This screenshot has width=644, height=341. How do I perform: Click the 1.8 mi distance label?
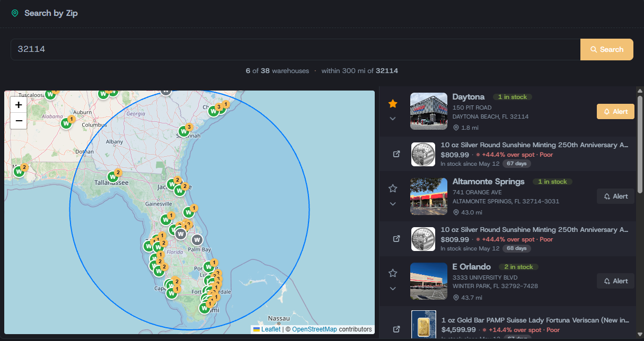[x=466, y=128]
